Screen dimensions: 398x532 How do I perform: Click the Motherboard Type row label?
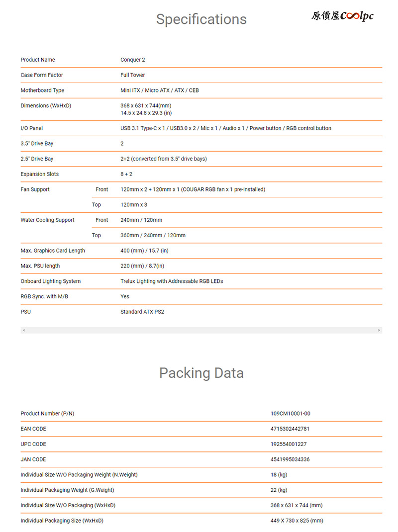click(x=42, y=90)
